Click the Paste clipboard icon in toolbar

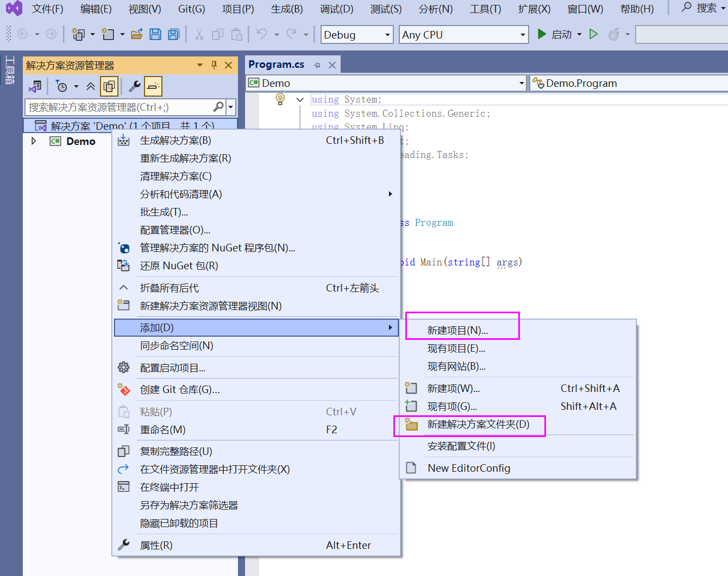(x=237, y=34)
